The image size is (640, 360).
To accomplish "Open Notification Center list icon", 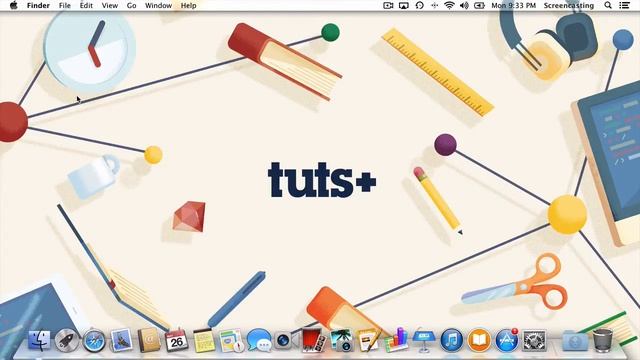I will [x=624, y=6].
